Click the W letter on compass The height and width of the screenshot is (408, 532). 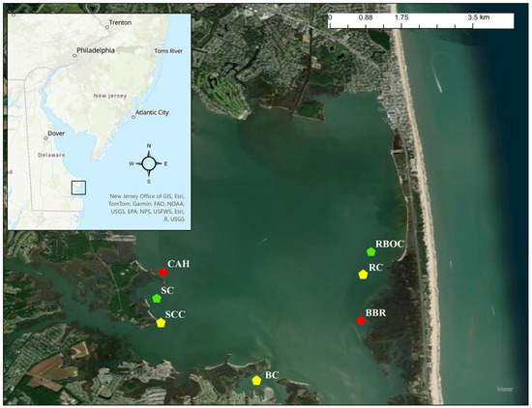(x=131, y=163)
